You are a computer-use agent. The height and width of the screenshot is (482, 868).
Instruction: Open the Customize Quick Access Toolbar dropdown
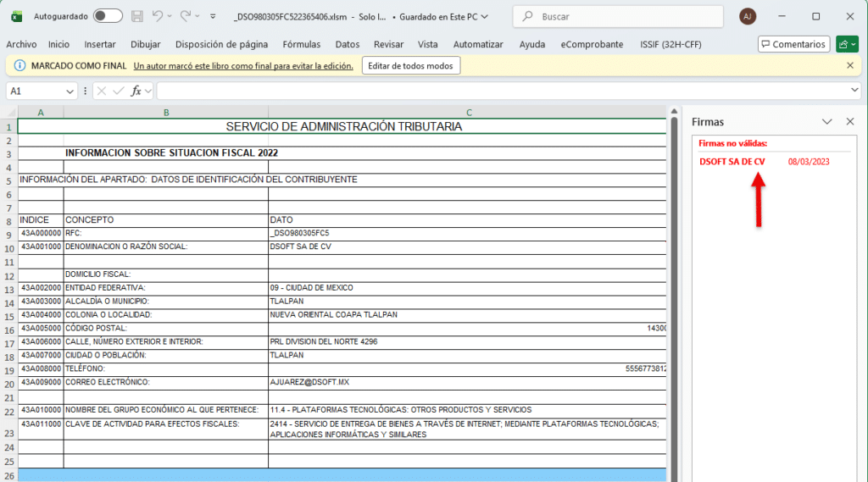coord(212,16)
